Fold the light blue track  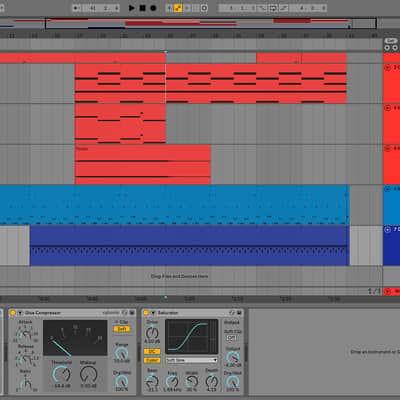tap(388, 189)
